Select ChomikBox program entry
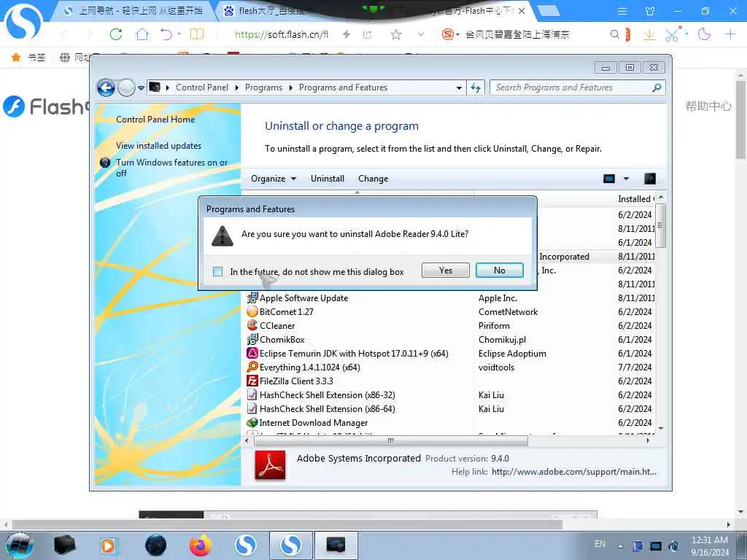This screenshot has height=560, width=747. coord(282,340)
